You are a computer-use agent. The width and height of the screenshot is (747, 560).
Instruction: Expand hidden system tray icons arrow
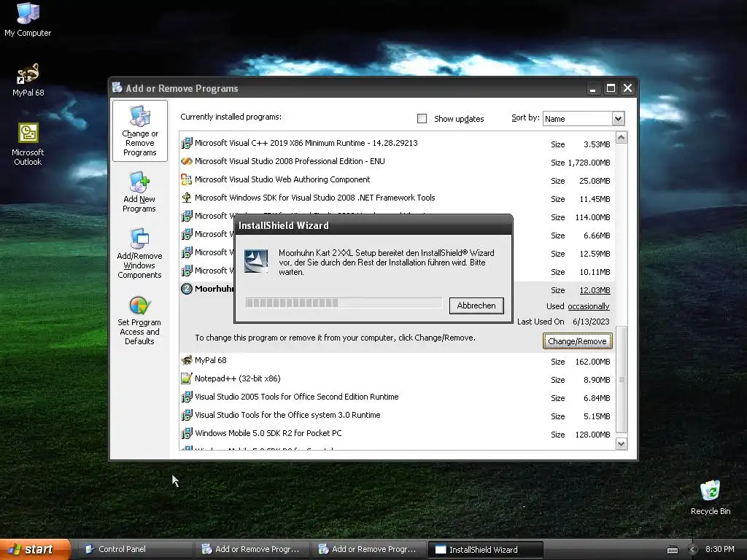[x=693, y=550]
